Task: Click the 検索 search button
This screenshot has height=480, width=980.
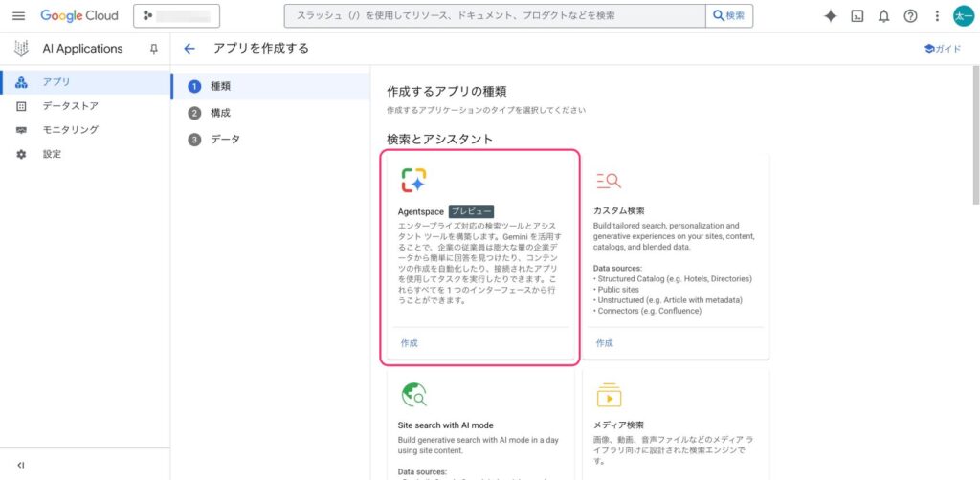Action: coord(729,16)
